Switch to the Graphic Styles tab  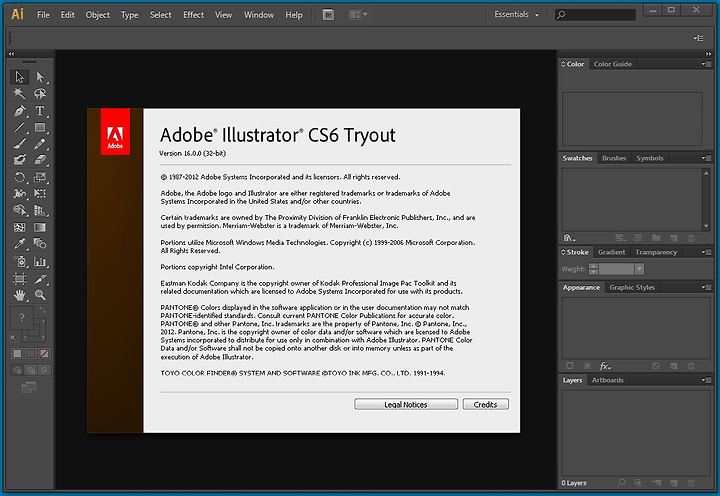tap(632, 287)
